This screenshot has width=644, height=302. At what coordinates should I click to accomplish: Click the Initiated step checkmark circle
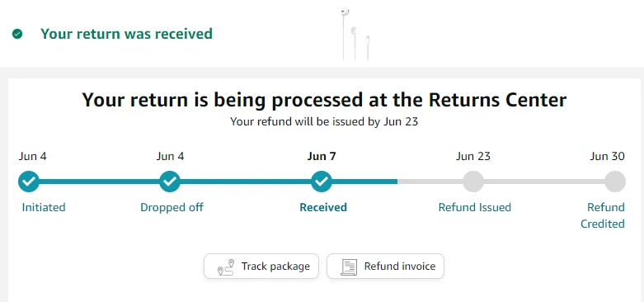29,182
